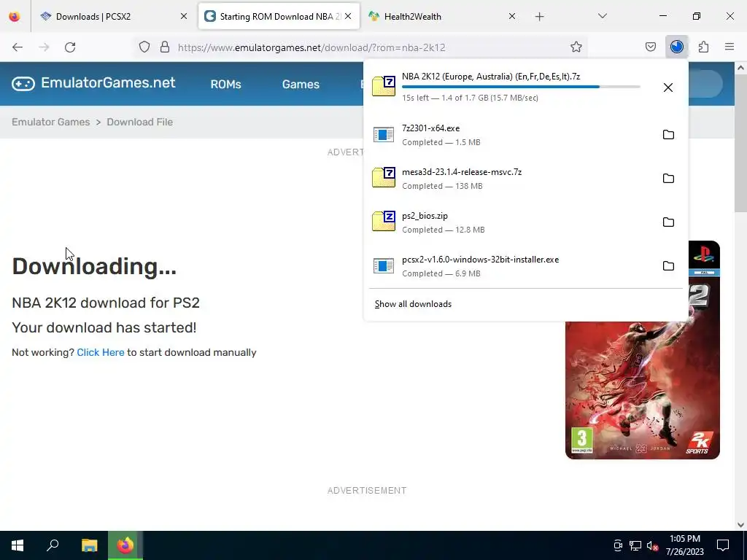The height and width of the screenshot is (560, 747).
Task: Go back using the browser back arrow
Action: [x=18, y=47]
